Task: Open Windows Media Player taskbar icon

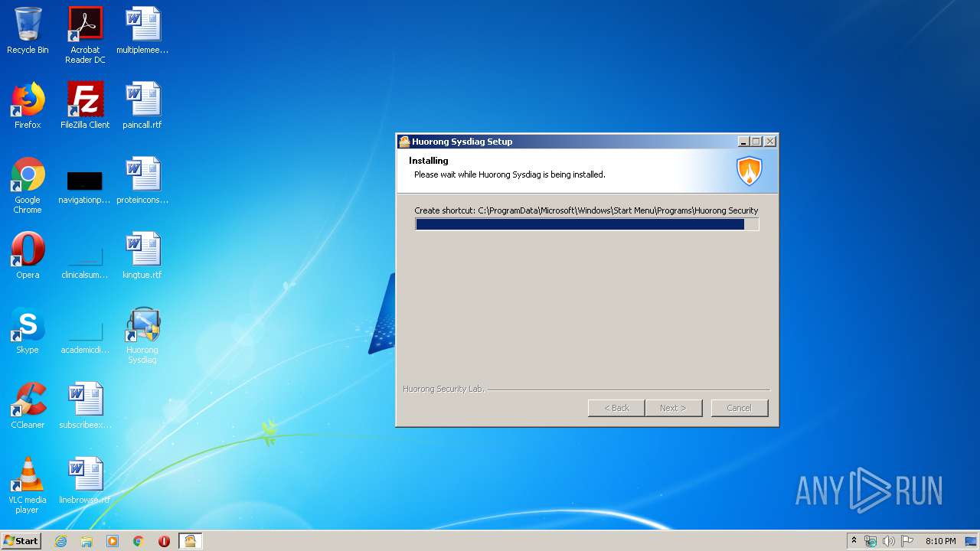Action: coord(113,541)
